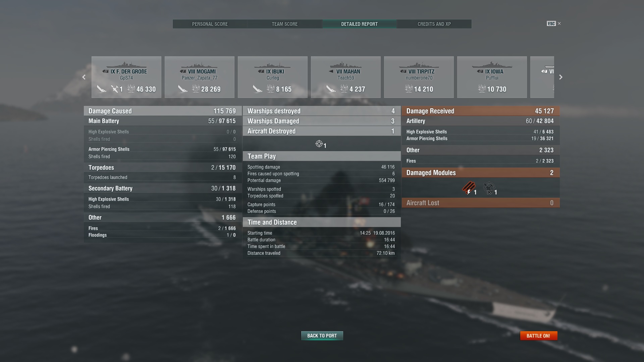Screen dimensions: 644x362
Task: Click the damaged torpedo tubes module icon
Action: 469,188
